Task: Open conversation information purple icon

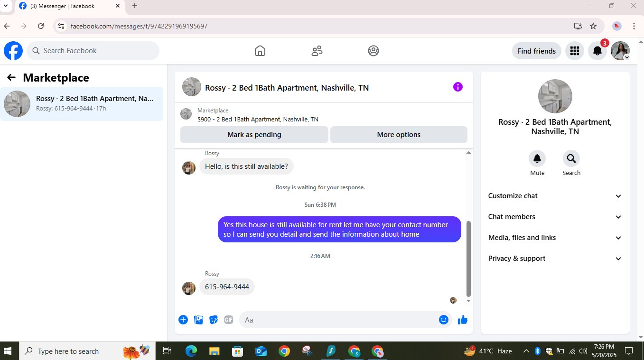Action: (458, 87)
